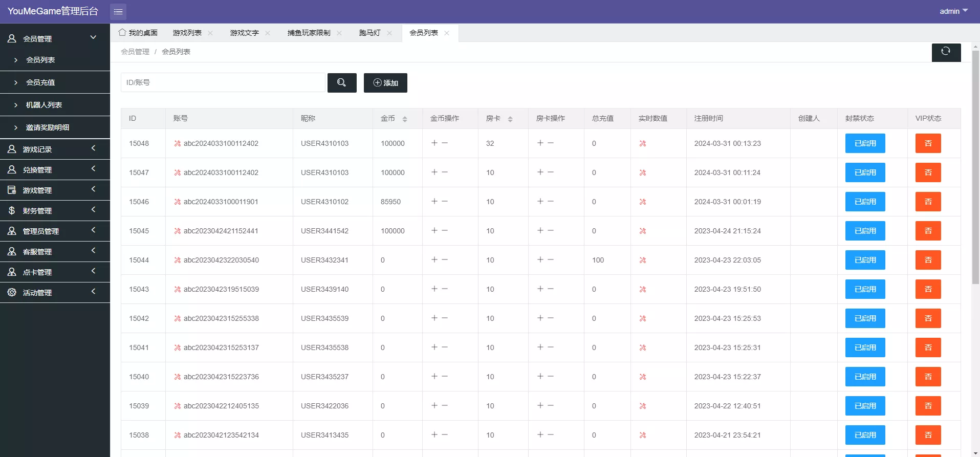Close the 游戏列表 tab
The height and width of the screenshot is (457, 980).
pos(210,33)
